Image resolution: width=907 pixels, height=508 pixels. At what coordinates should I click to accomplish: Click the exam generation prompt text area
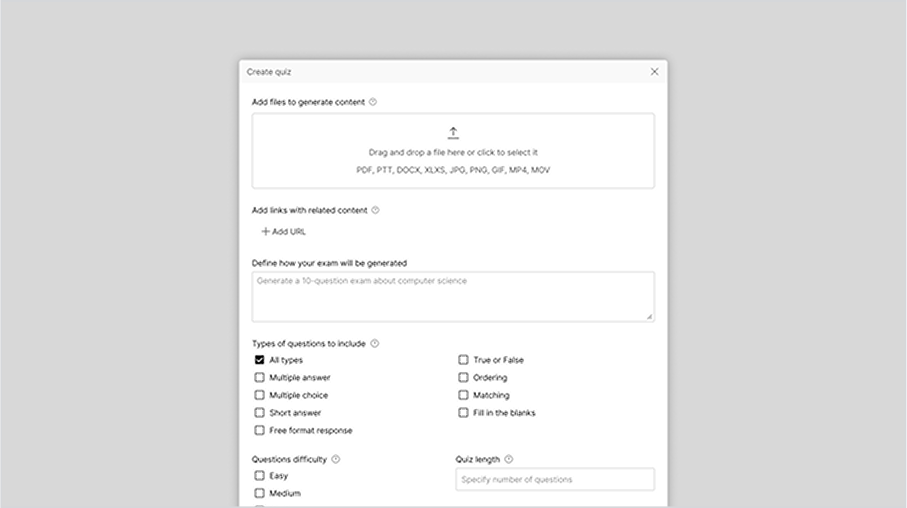tap(453, 297)
